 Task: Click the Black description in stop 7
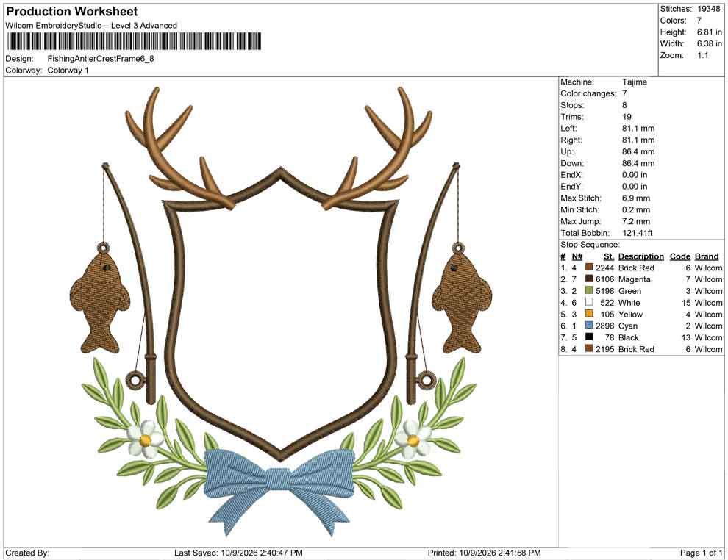tap(628, 337)
